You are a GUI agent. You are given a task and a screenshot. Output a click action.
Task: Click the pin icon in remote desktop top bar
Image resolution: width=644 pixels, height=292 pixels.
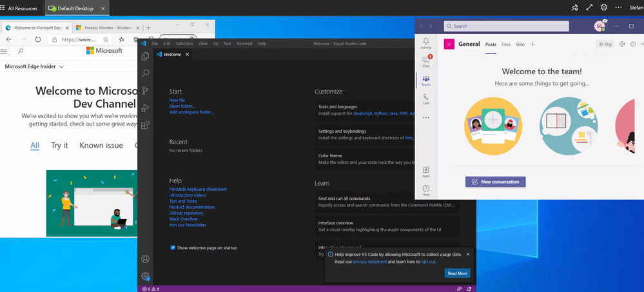574,7
